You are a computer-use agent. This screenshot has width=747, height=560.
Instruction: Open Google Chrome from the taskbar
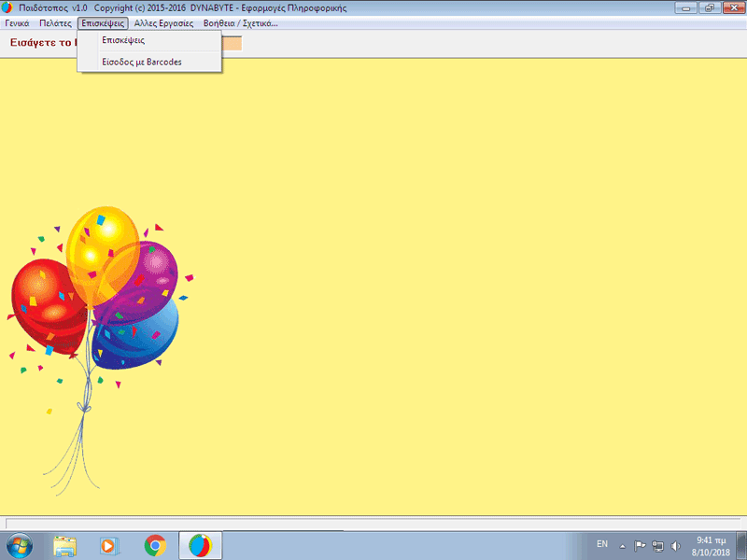[155, 546]
